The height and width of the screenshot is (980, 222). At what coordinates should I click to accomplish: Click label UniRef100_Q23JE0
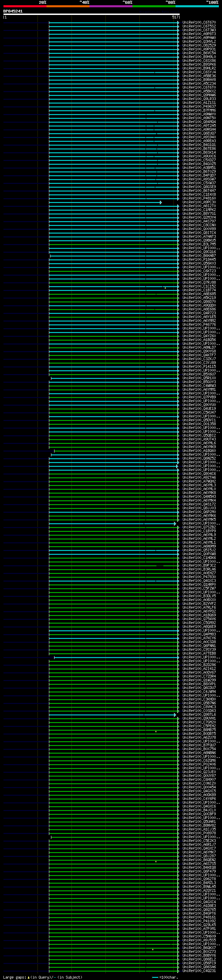199,772
